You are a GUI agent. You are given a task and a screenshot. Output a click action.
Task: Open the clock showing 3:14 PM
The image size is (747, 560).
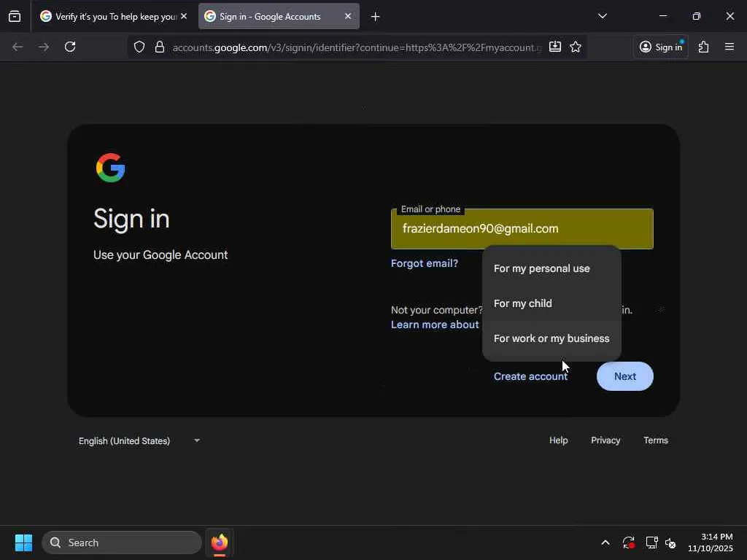[x=711, y=542]
